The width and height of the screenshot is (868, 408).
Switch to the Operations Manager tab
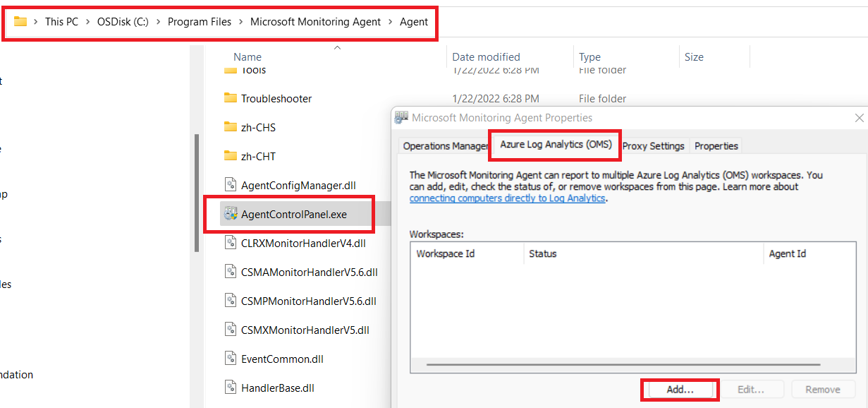click(x=445, y=146)
